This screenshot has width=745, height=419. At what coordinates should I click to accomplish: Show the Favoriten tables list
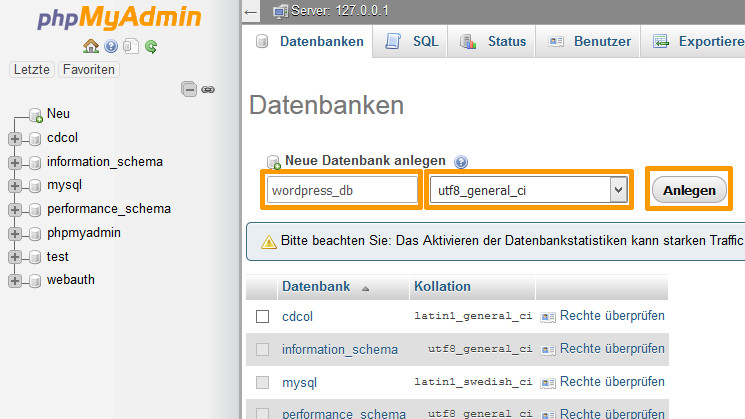click(89, 69)
